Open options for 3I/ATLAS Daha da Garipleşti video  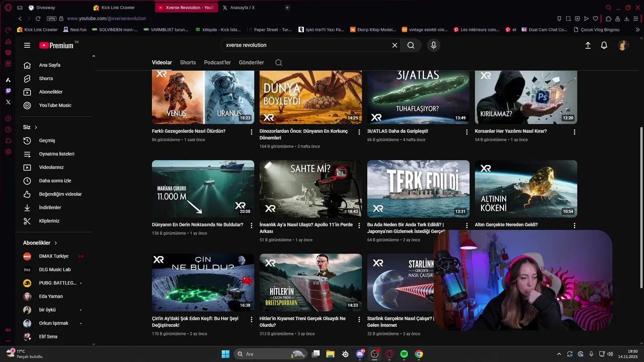(x=467, y=132)
